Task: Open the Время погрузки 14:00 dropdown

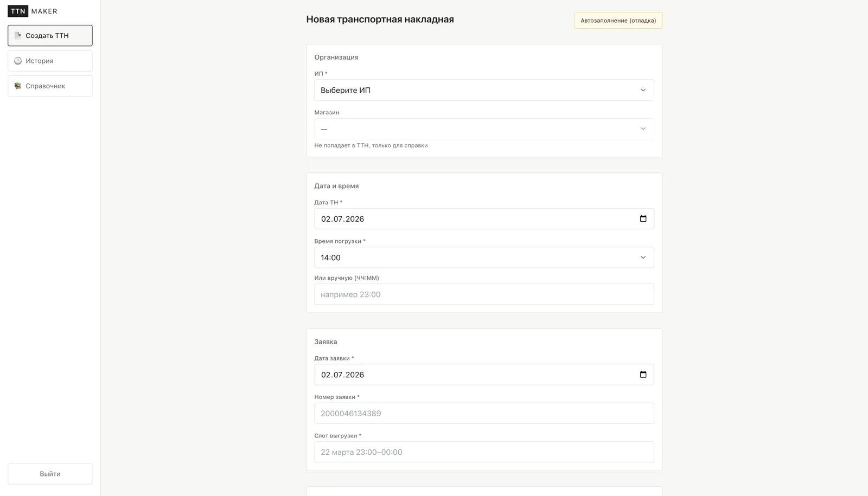Action: tap(484, 257)
